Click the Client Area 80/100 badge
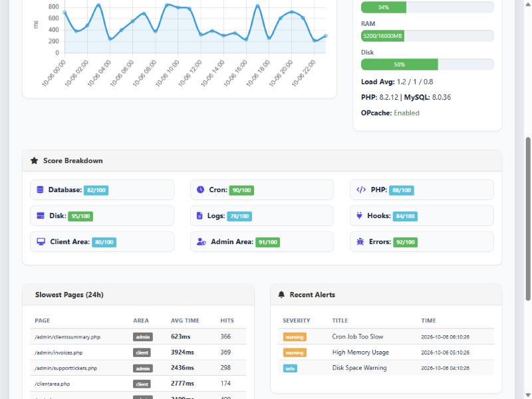Screen dimensions: 532x399 (x=104, y=242)
